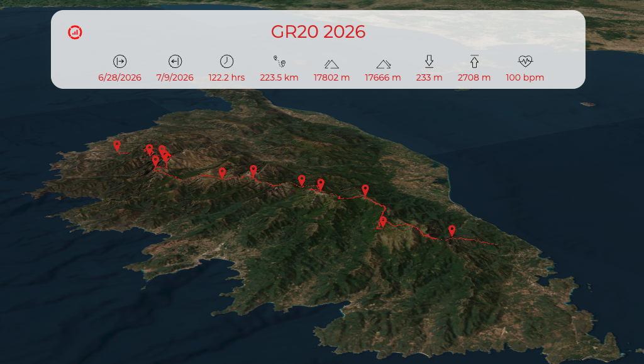The image size is (644, 364).
Task: Click the 2708 m maximum altitude value
Action: [474, 77]
